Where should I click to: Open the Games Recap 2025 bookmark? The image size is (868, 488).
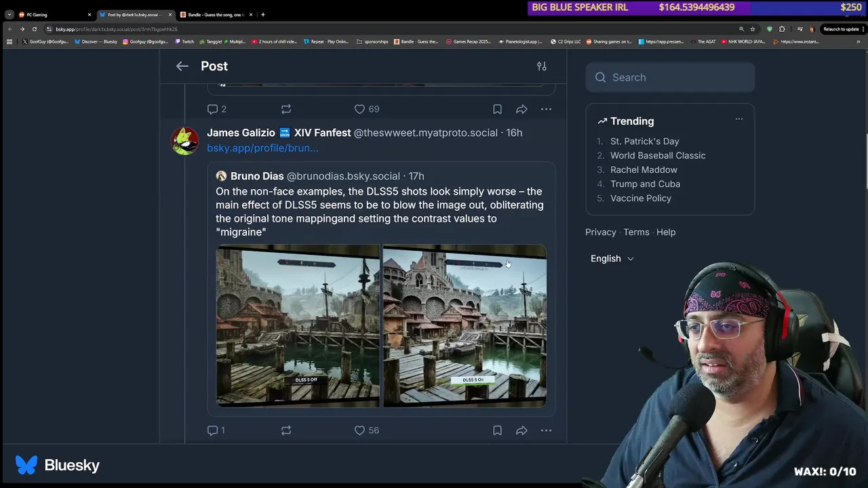[469, 41]
